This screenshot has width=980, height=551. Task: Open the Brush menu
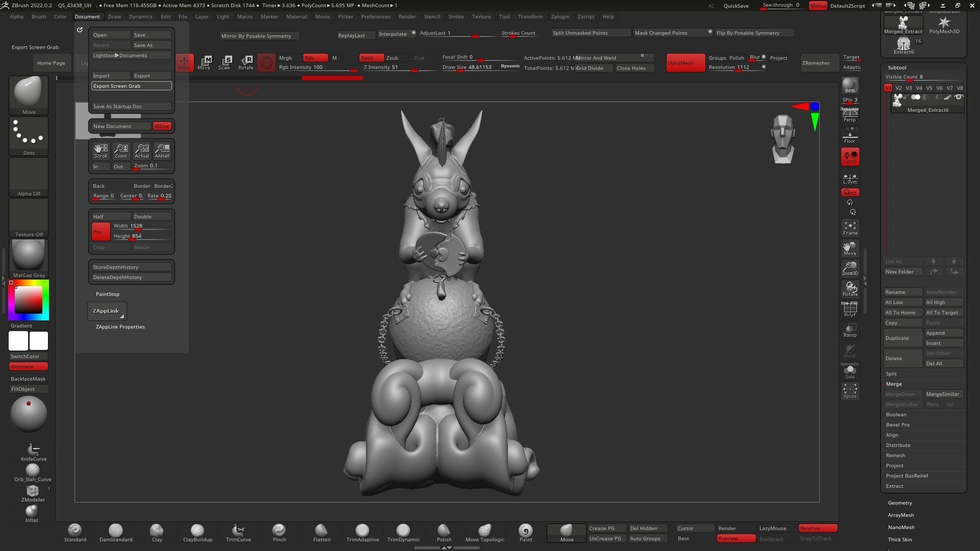[38, 16]
